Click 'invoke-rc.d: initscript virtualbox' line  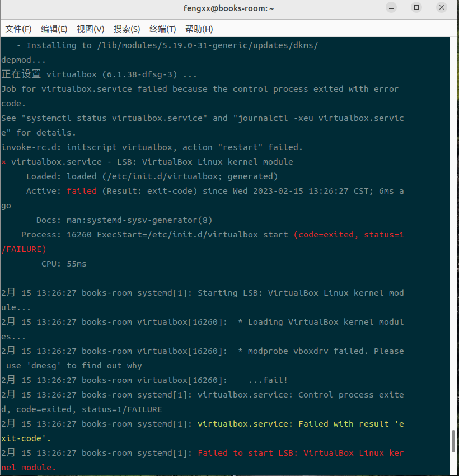[x=152, y=147]
